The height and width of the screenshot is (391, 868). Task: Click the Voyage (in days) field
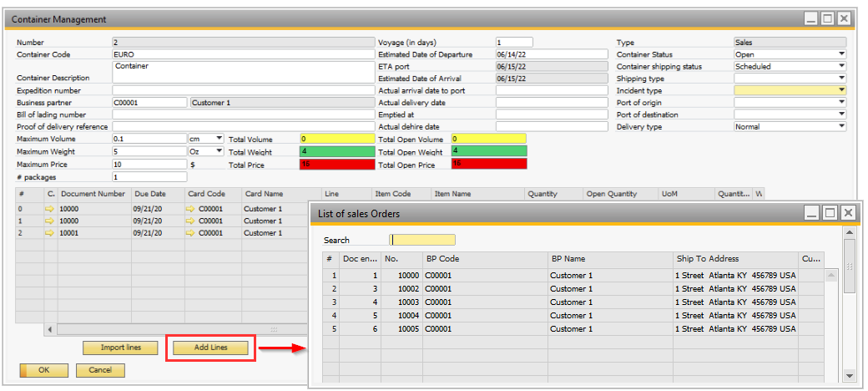514,42
